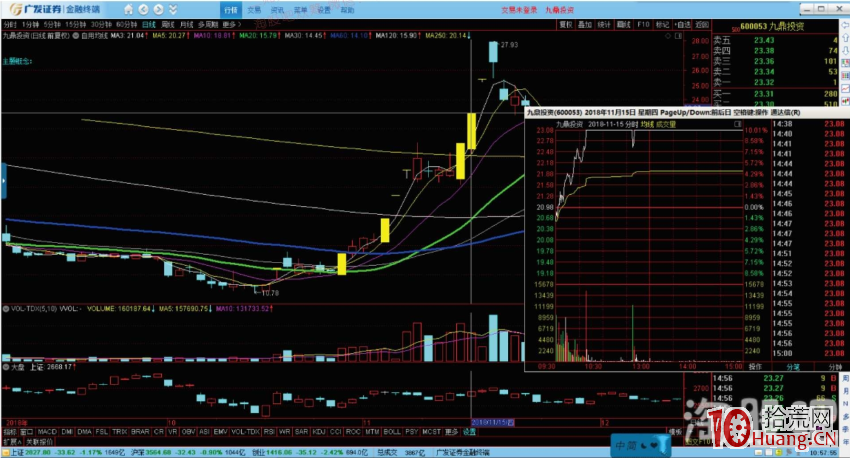The height and width of the screenshot is (458, 850).
Task: Expand the 扩展 panel
Action: point(12,441)
